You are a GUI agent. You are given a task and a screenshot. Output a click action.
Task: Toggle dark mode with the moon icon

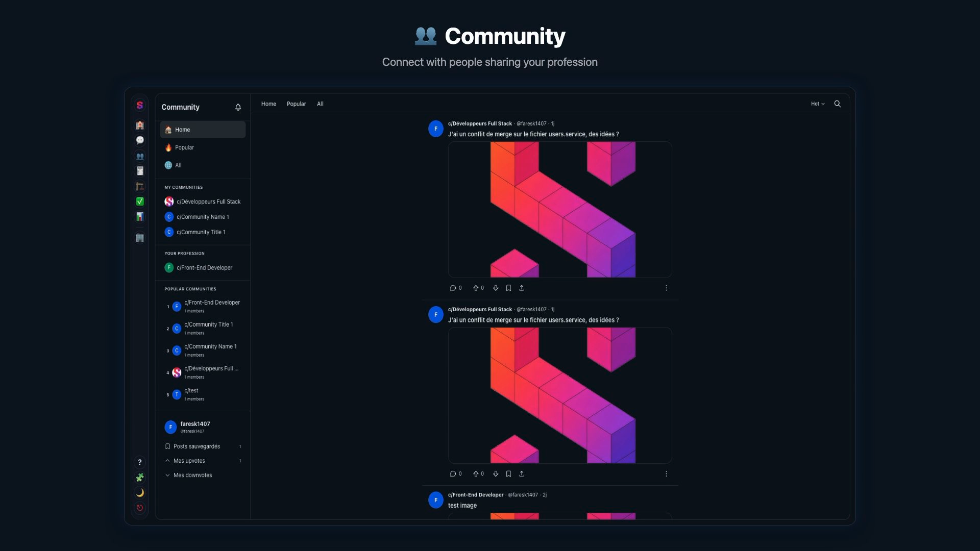pyautogui.click(x=140, y=493)
